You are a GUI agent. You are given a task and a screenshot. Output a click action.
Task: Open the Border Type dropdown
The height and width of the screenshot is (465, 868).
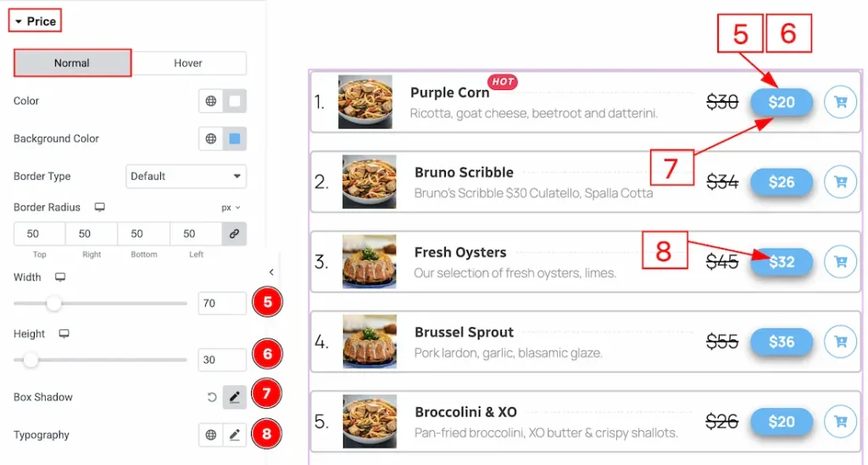click(186, 176)
